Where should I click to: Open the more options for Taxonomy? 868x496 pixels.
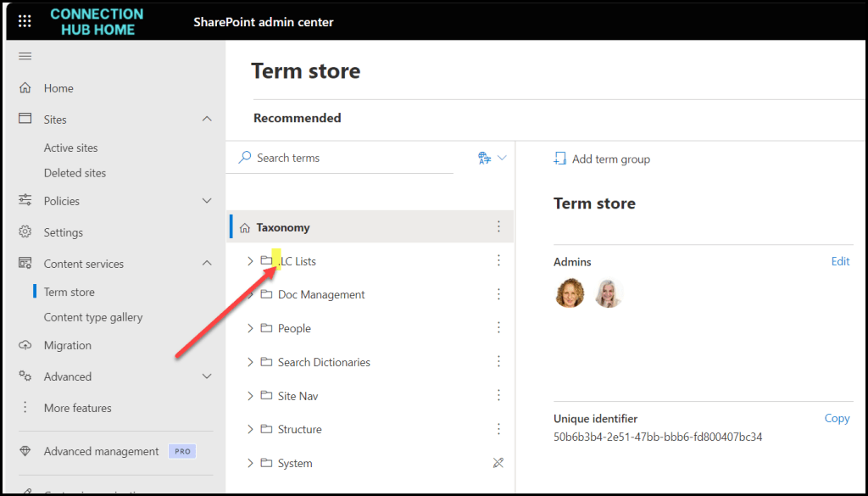[498, 227]
